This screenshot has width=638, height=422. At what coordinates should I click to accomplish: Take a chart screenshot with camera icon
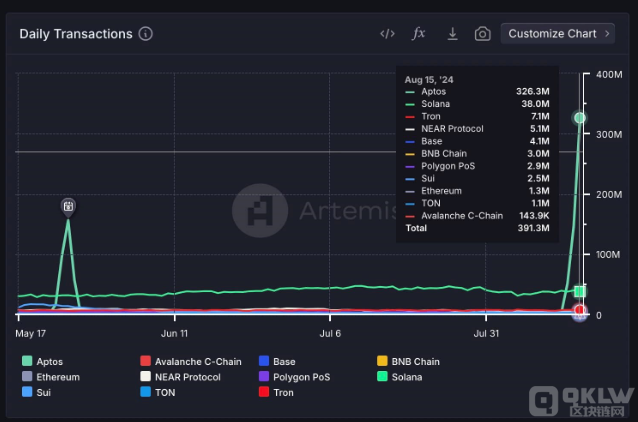coord(482,34)
